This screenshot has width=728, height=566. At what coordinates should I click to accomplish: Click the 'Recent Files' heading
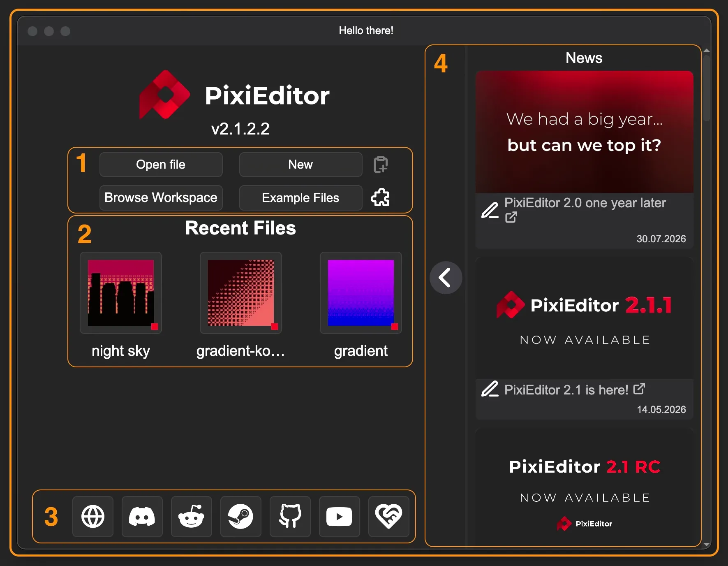(x=240, y=228)
